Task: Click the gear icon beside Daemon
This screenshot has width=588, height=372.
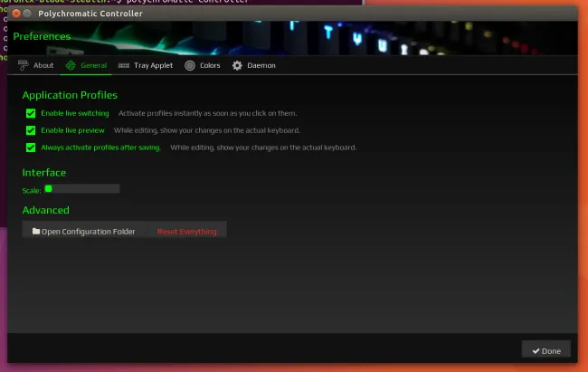Action: (x=237, y=65)
